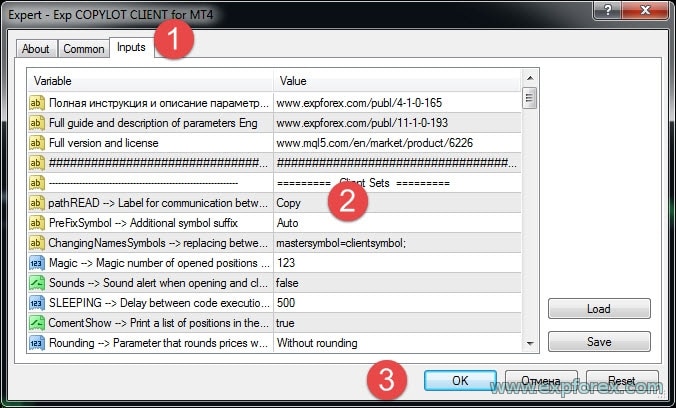676x408 pixels.
Task: Click the scrollbar down arrow
Action: coord(530,344)
